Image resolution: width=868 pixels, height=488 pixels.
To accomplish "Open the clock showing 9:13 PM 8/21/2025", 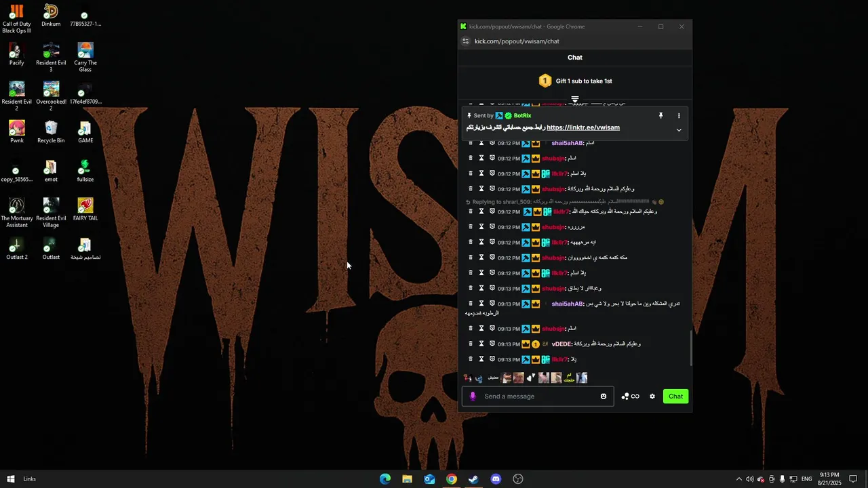I will [x=829, y=479].
